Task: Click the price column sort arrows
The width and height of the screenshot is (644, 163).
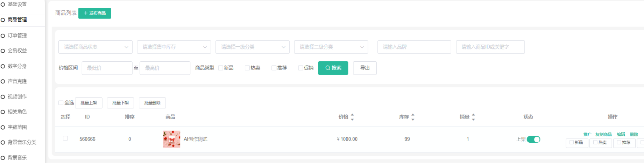Action: (352, 117)
